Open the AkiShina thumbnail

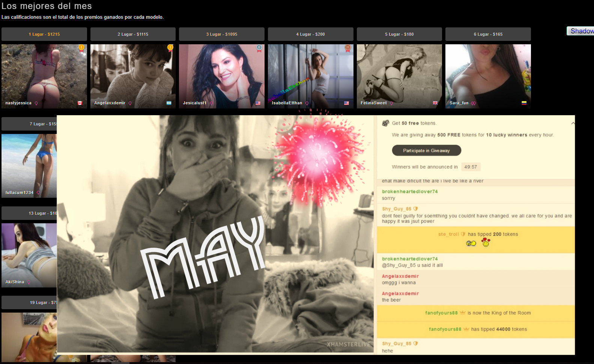coord(29,255)
